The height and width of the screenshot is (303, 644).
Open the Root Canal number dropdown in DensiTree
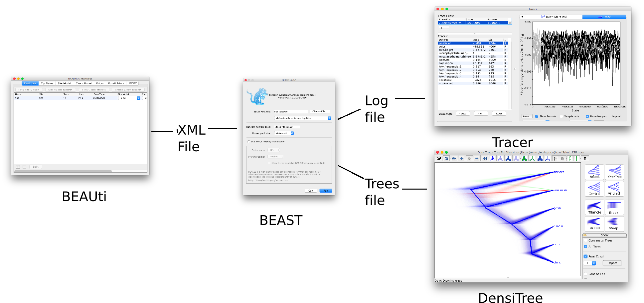pyautogui.click(x=589, y=263)
